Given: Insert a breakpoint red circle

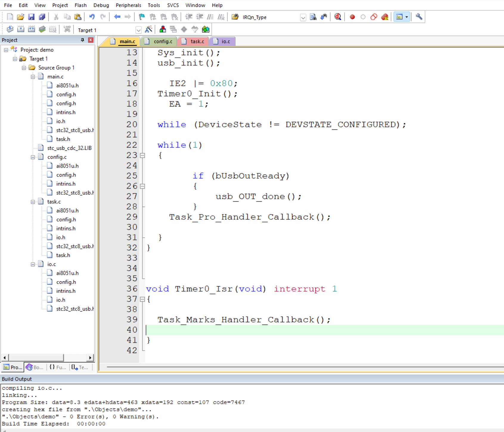Looking at the screenshot, I should click(x=352, y=17).
